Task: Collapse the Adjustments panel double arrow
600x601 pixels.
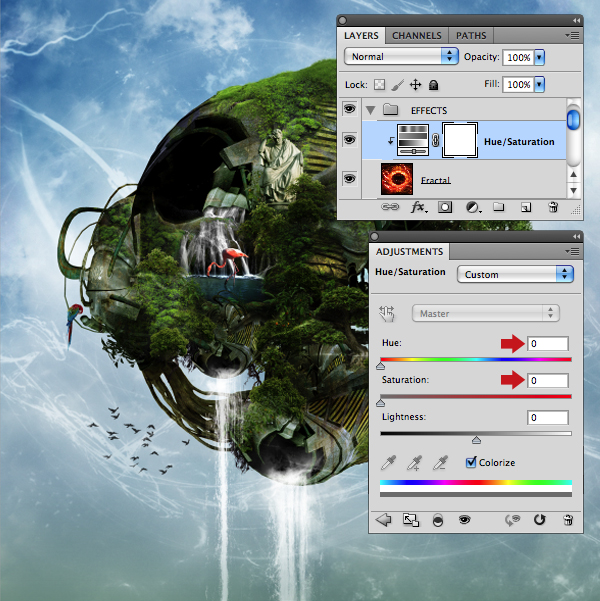Action: pyautogui.click(x=576, y=236)
